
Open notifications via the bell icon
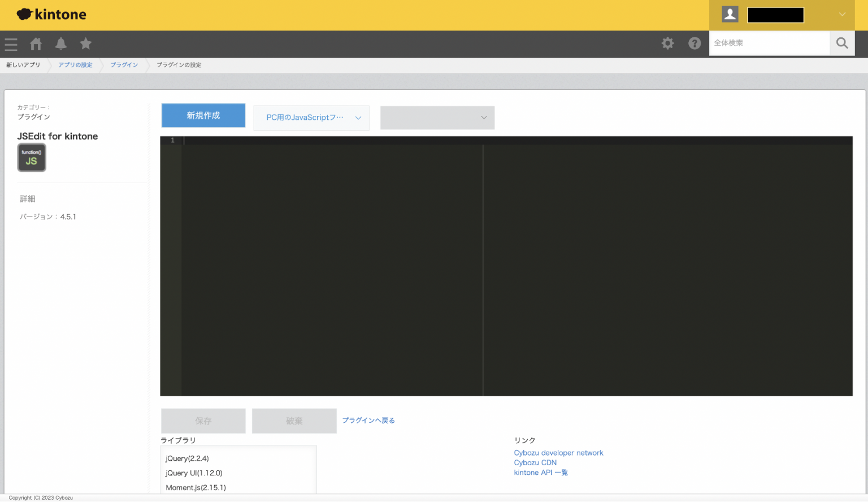click(x=60, y=44)
